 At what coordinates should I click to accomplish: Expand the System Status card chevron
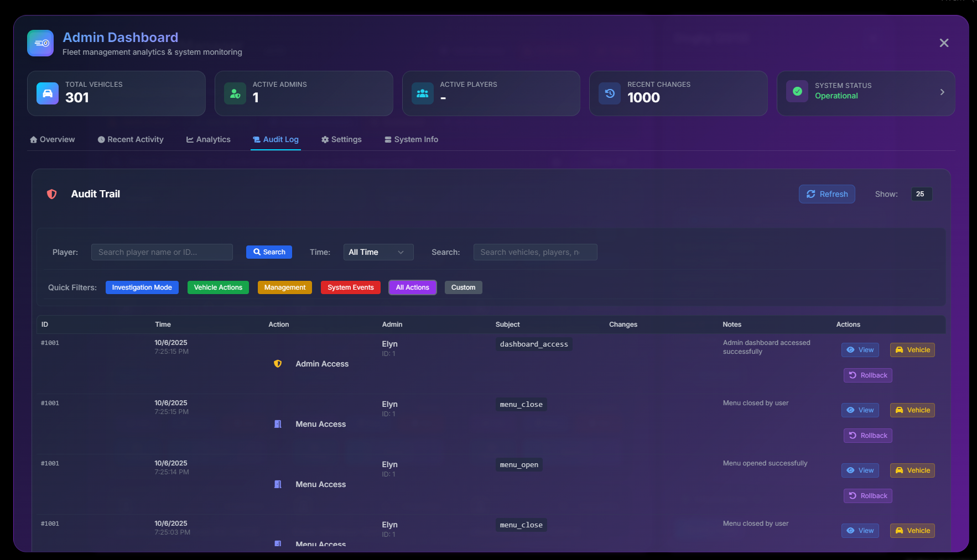[x=942, y=92]
